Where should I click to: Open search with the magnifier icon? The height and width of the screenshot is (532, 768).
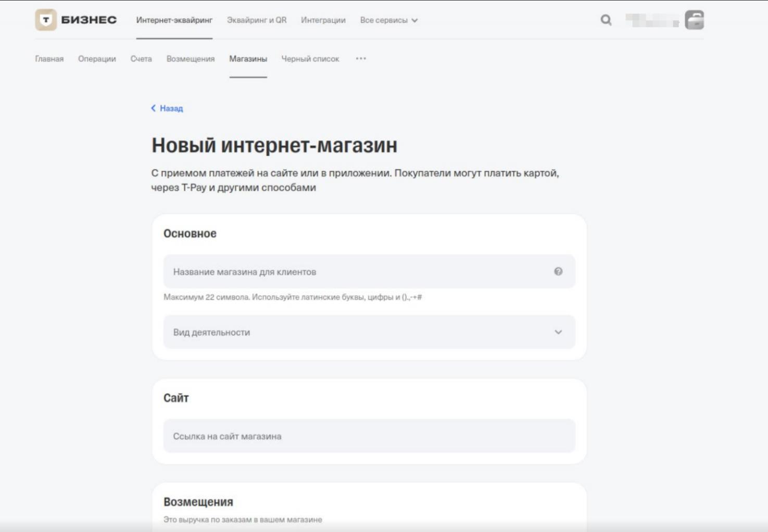coord(606,20)
